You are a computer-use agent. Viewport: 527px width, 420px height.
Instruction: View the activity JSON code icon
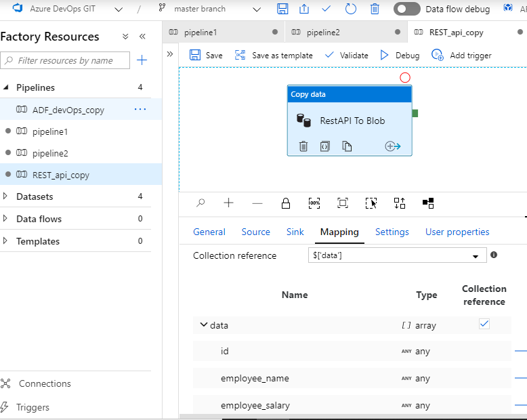click(324, 146)
